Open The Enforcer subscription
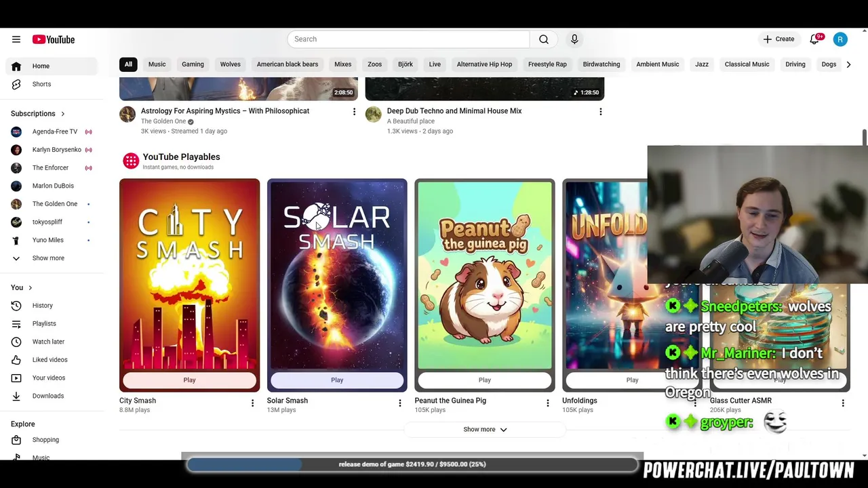 click(x=52, y=167)
